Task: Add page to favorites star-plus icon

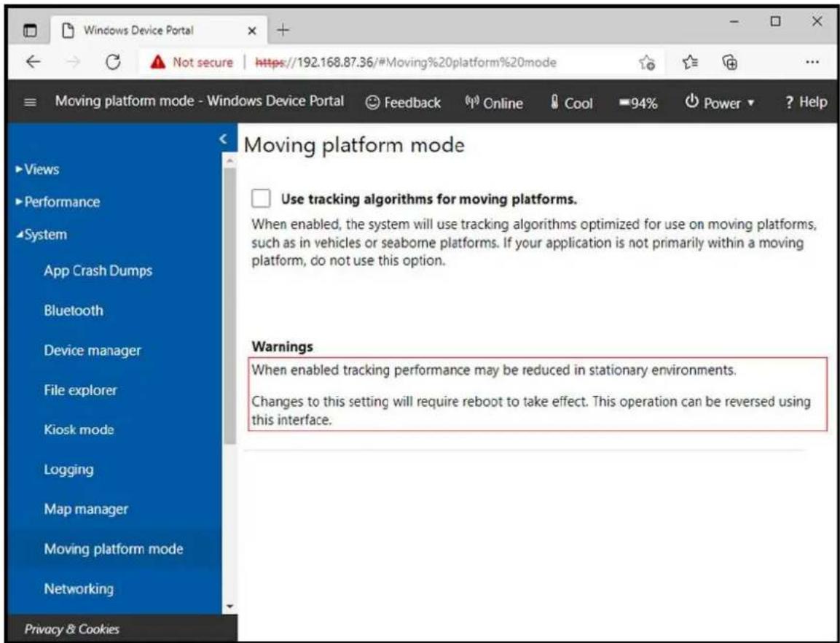Action: click(647, 63)
